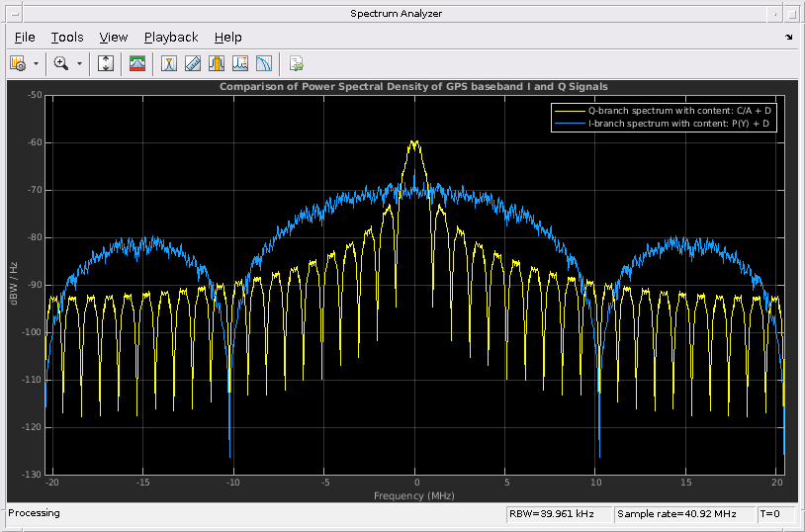
Task: Click the Scale Y-axis limits icon
Action: pos(107,64)
